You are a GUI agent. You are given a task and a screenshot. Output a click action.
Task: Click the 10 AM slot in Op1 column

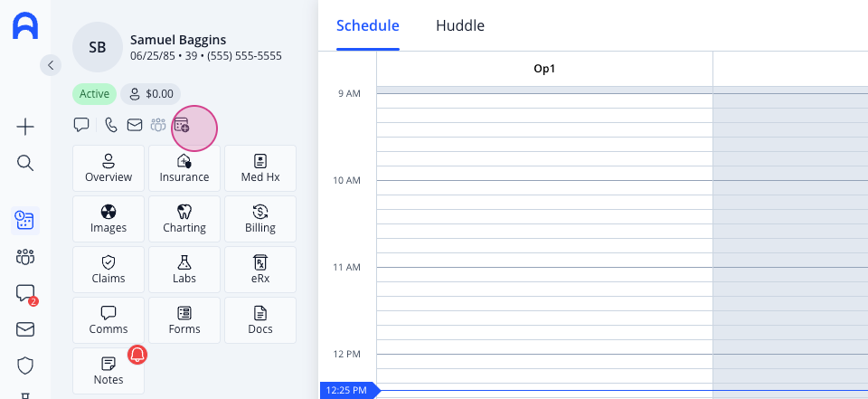tap(544, 187)
